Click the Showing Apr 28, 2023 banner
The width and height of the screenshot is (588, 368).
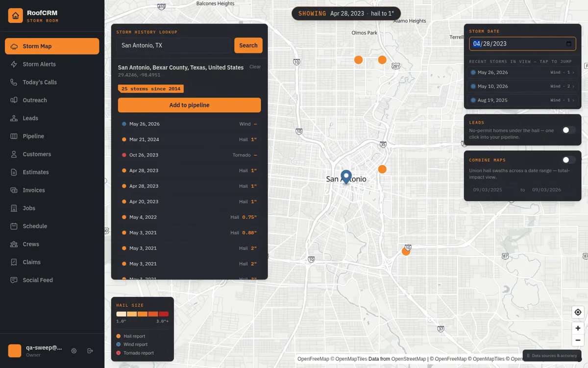click(346, 14)
